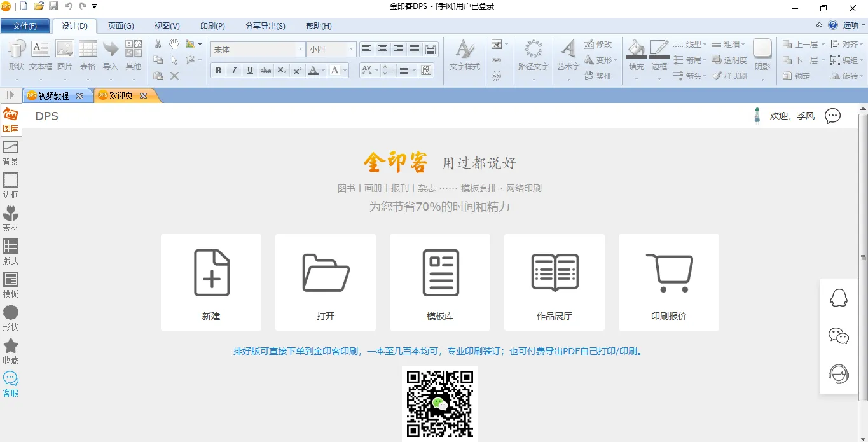Open the 选项 options dropdown

(853, 25)
